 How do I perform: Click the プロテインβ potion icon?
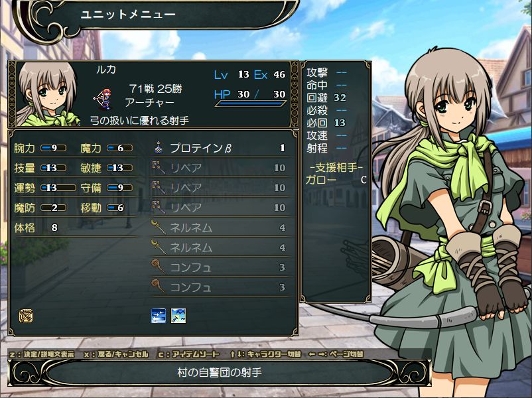click(159, 148)
